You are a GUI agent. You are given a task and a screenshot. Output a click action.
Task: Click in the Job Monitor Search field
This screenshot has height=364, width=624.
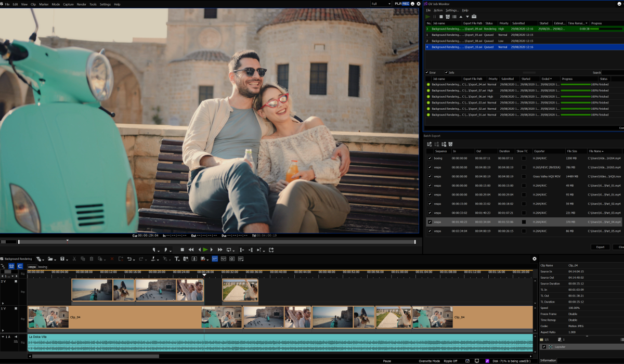613,72
